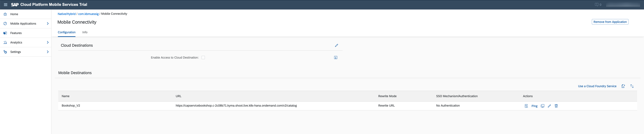Click Use a Cloud Foundry Service
644x134 pixels.
pos(597,86)
